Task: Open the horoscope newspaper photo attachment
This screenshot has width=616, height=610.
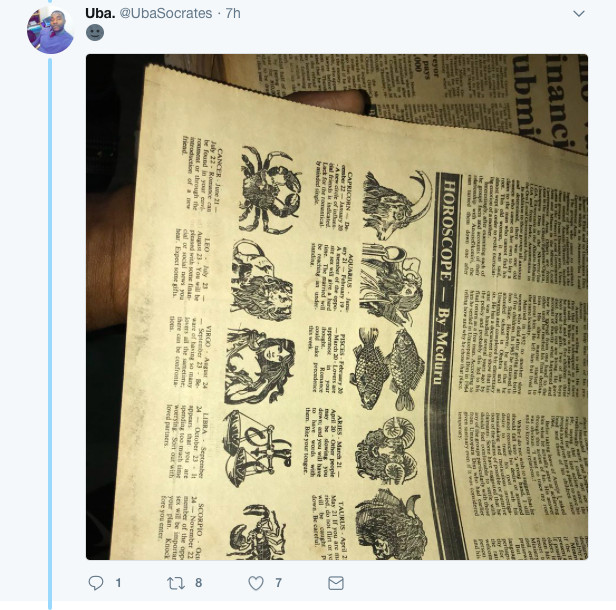Action: point(337,307)
